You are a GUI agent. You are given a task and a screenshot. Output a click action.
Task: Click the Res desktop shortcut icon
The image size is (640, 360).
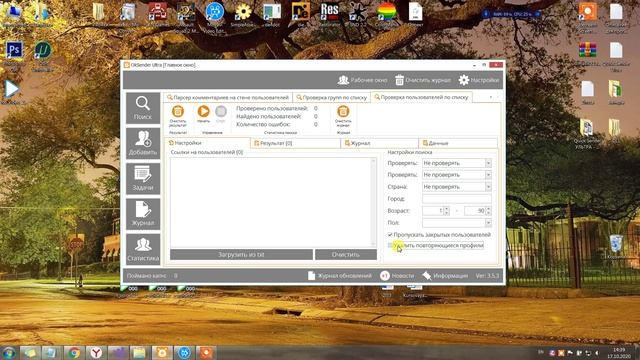point(329,11)
